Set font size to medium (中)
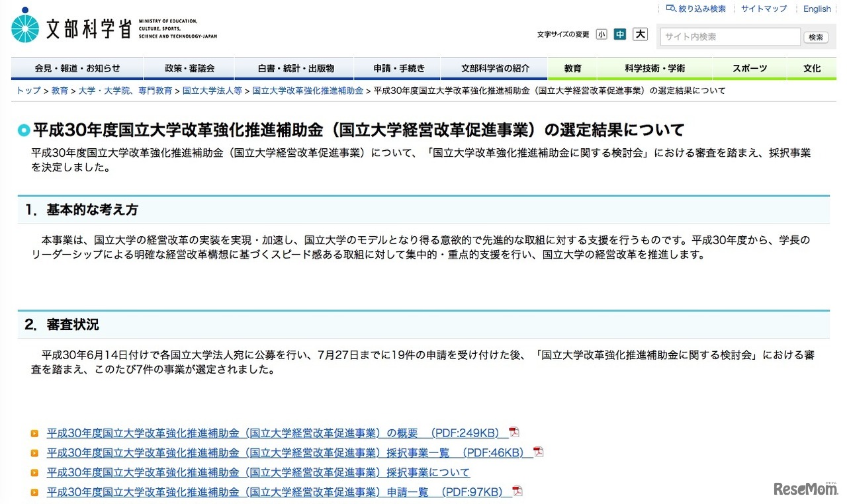This screenshot has height=504, width=847. click(619, 34)
